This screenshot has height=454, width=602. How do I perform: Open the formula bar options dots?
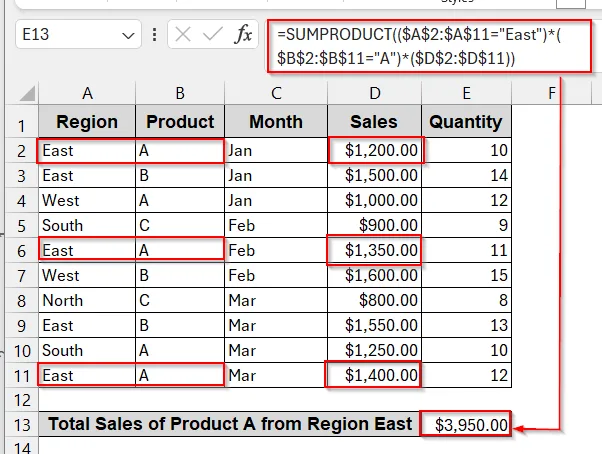coord(154,35)
